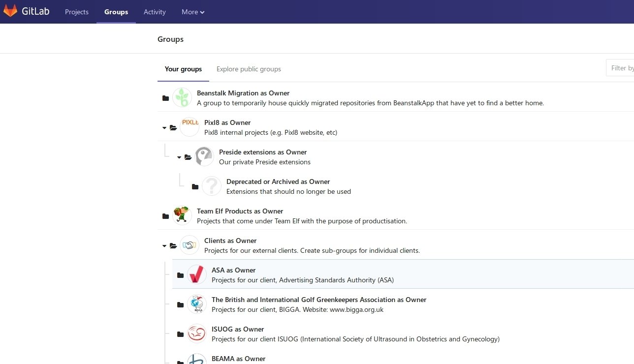634x364 pixels.
Task: Focus the Filter by name field
Action: pos(620,68)
